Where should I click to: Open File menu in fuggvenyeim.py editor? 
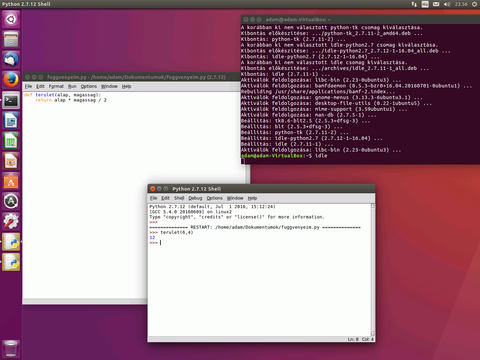click(29, 86)
